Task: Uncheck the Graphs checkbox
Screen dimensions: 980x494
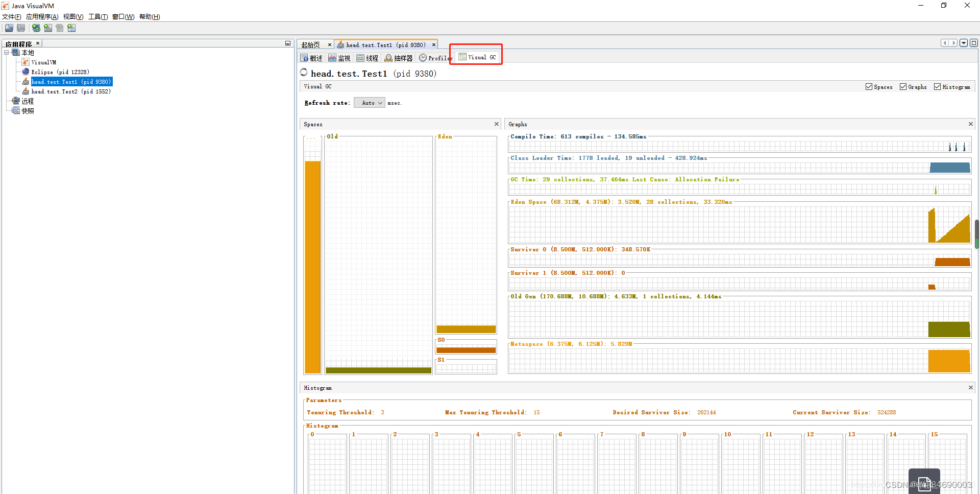Action: [x=903, y=87]
